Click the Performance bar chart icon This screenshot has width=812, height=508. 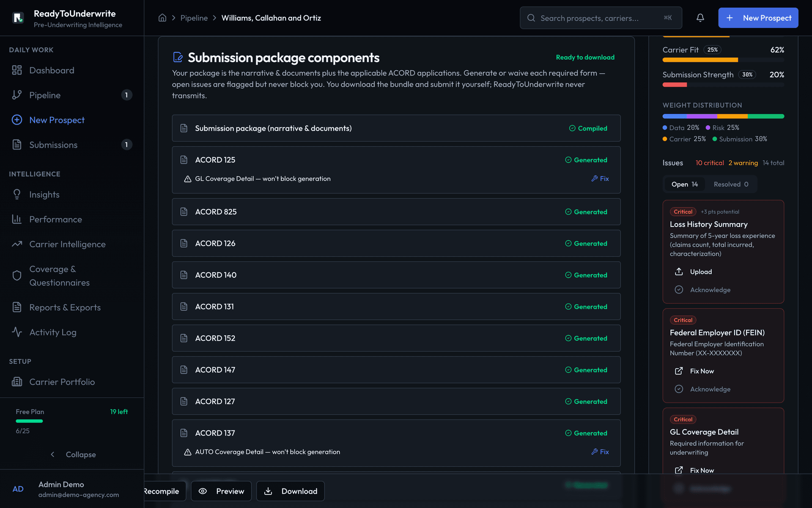coord(17,219)
